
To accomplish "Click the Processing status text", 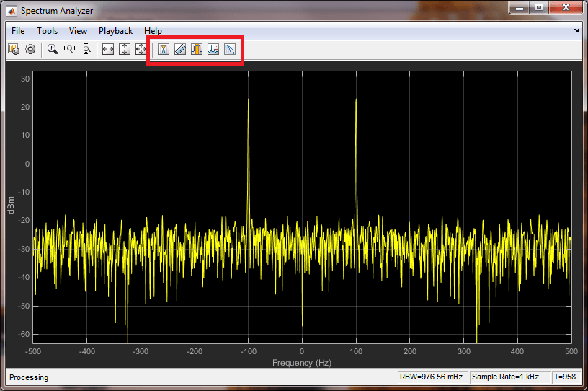I will (x=29, y=377).
